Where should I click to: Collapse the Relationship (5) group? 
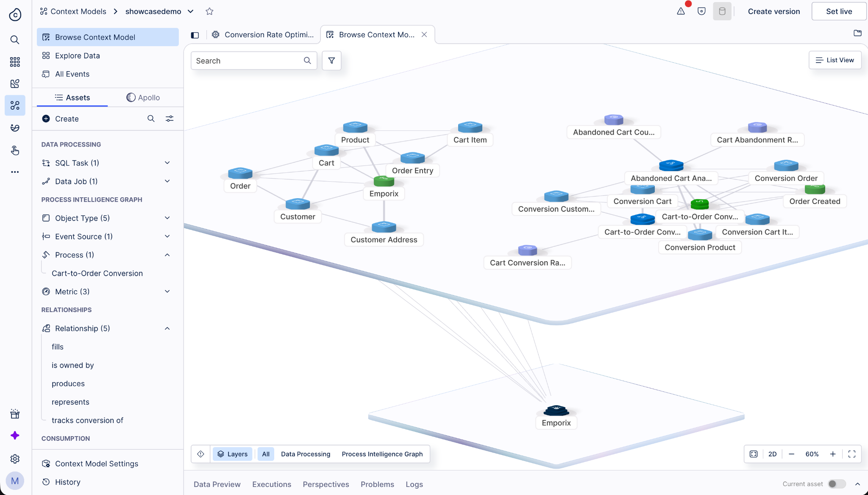click(167, 328)
